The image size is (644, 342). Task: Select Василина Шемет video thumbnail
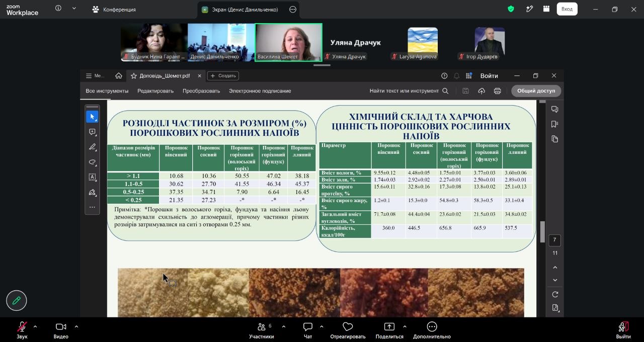coord(289,42)
